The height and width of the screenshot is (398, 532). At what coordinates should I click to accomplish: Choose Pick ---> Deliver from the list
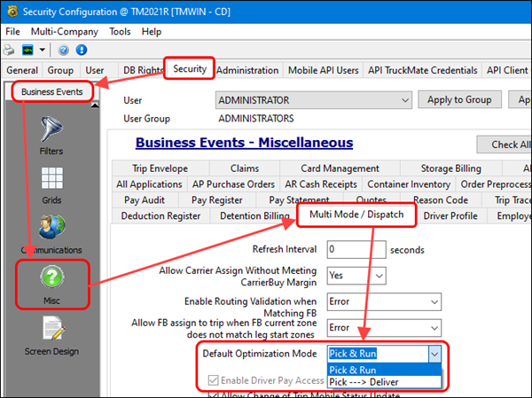tap(382, 381)
